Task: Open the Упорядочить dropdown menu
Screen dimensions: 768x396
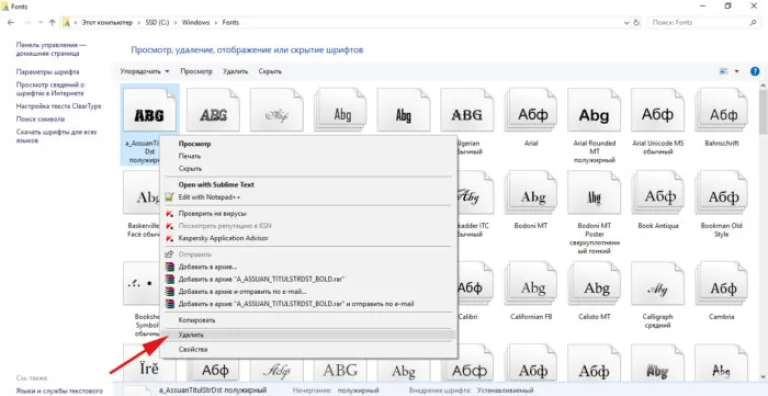Action: 145,72
